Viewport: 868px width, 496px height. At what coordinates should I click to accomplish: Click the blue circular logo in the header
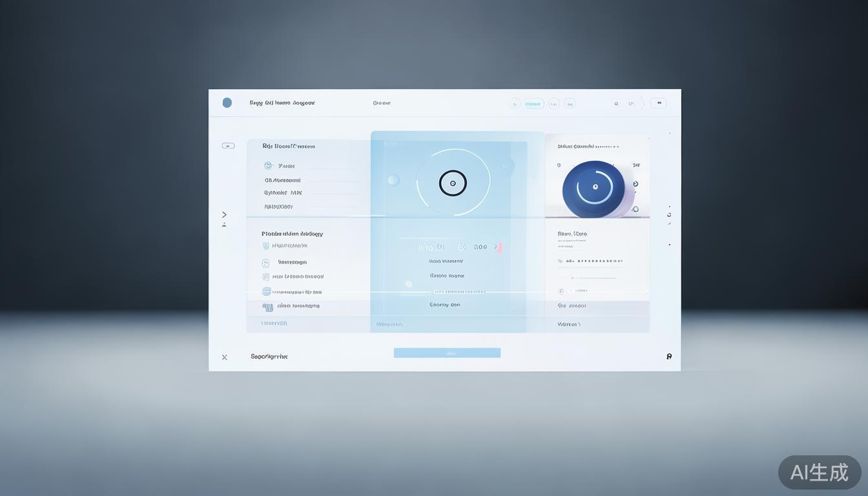(227, 103)
